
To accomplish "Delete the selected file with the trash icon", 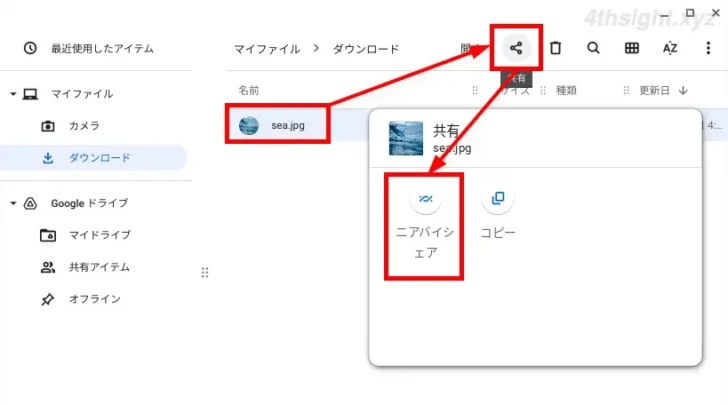I will coord(555,48).
